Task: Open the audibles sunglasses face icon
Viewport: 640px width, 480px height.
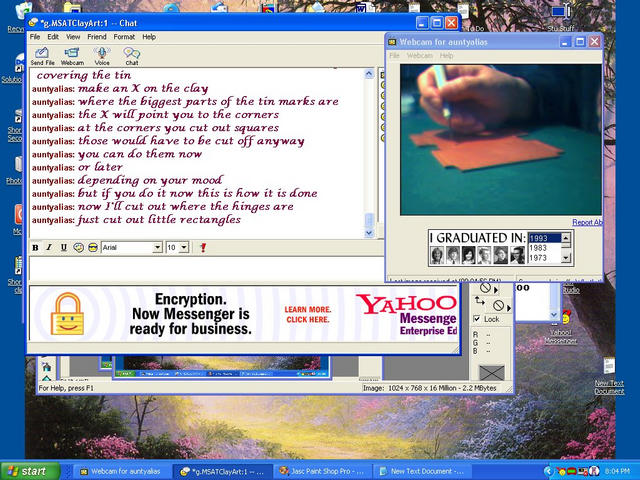Action: pos(93,247)
